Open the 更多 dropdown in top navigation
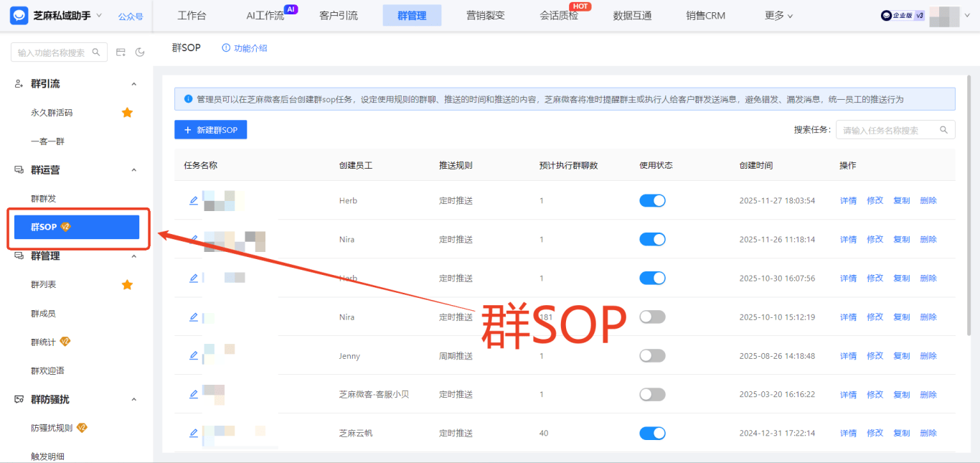This screenshot has width=980, height=463. 778,16
